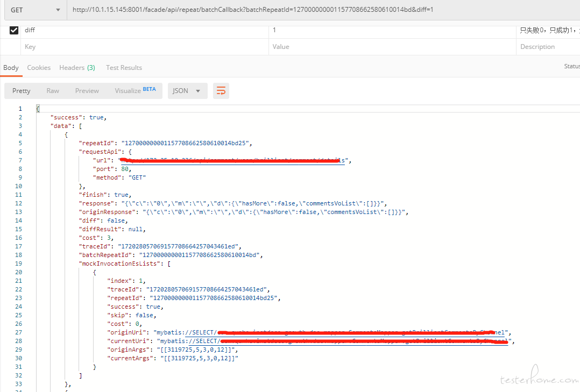Click the "originResponse" line text
The width and height of the screenshot is (580, 392).
click(x=244, y=212)
